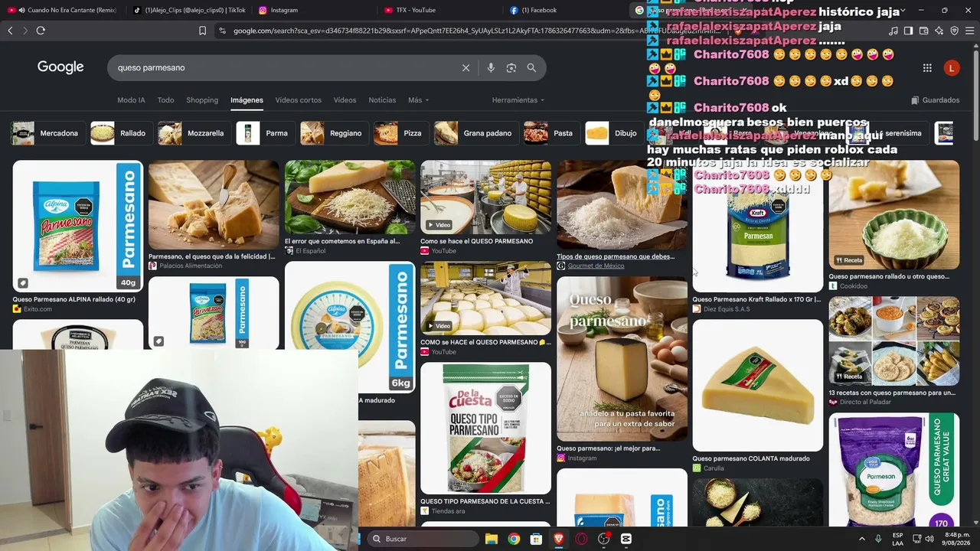Open File Explorer from the taskbar

(x=492, y=539)
